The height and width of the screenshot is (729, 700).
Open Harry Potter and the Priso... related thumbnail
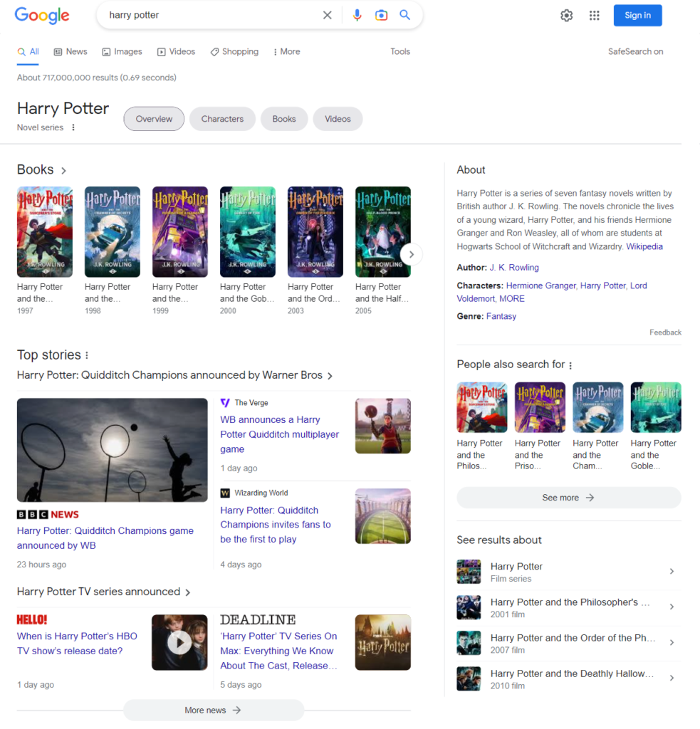[x=540, y=407]
